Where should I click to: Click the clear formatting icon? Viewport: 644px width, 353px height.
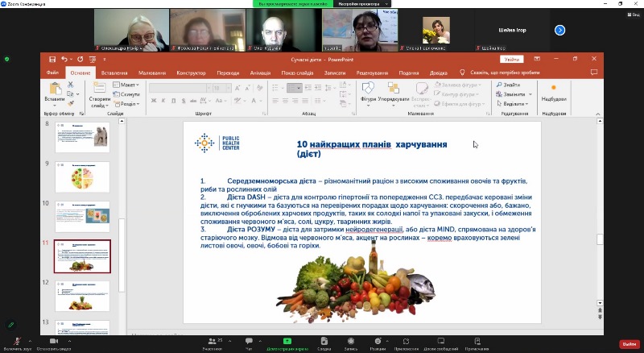click(259, 88)
